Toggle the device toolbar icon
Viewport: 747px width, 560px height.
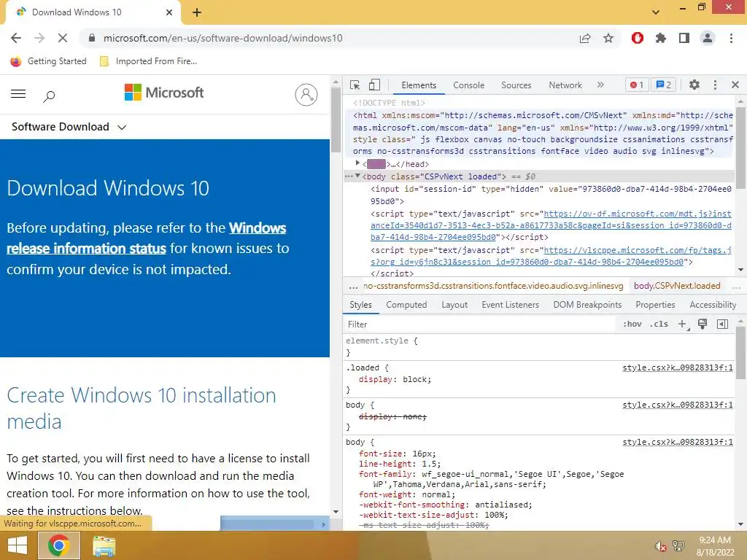click(x=374, y=85)
